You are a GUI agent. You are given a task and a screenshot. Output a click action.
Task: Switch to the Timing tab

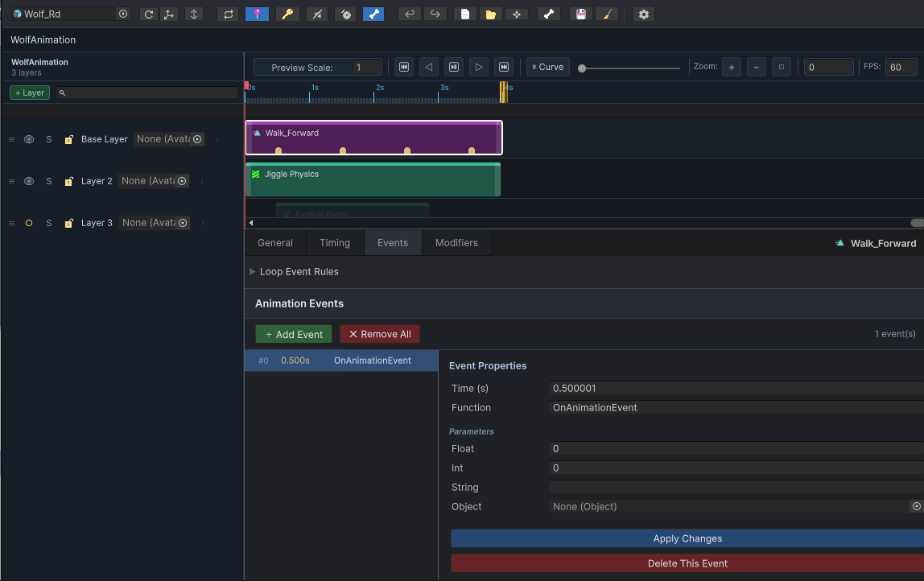[335, 243]
